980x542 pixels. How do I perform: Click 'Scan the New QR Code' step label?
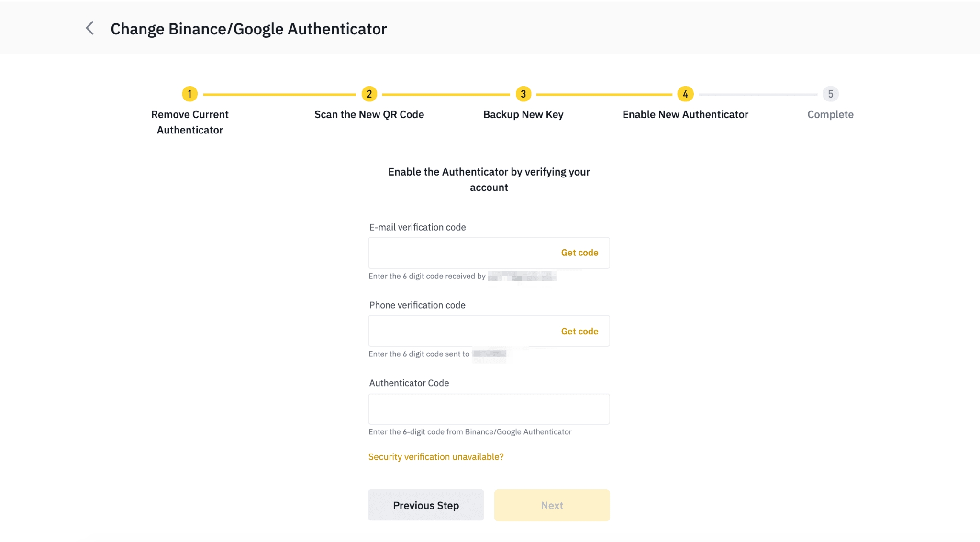pos(369,114)
